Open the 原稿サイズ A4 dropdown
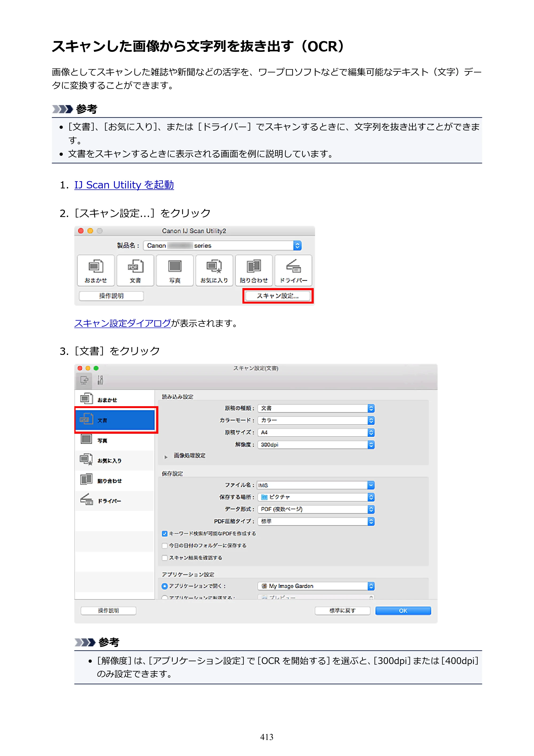Screen dimensions: 534x756 [x=316, y=432]
